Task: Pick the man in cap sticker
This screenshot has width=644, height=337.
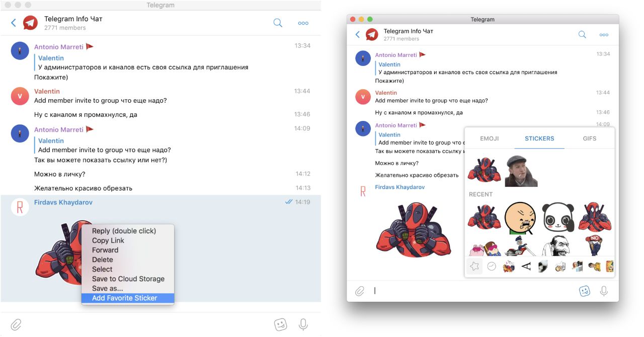Action: tap(521, 171)
